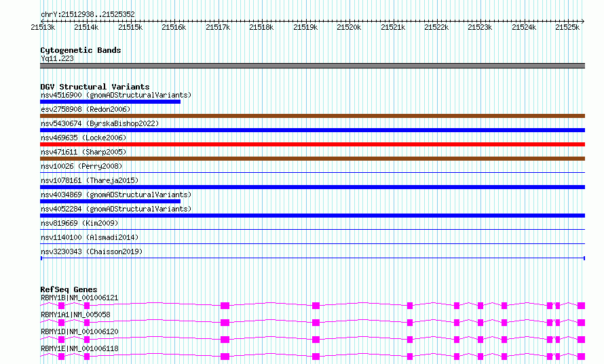Open variant nsv819669 (Kim2009) label
The height and width of the screenshot is (364, 604).
pos(79,223)
